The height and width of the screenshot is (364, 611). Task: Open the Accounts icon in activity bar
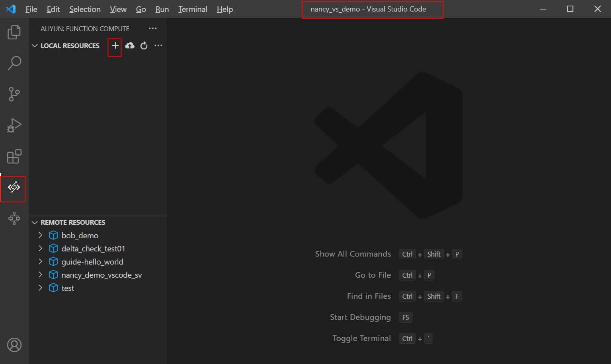click(x=14, y=345)
